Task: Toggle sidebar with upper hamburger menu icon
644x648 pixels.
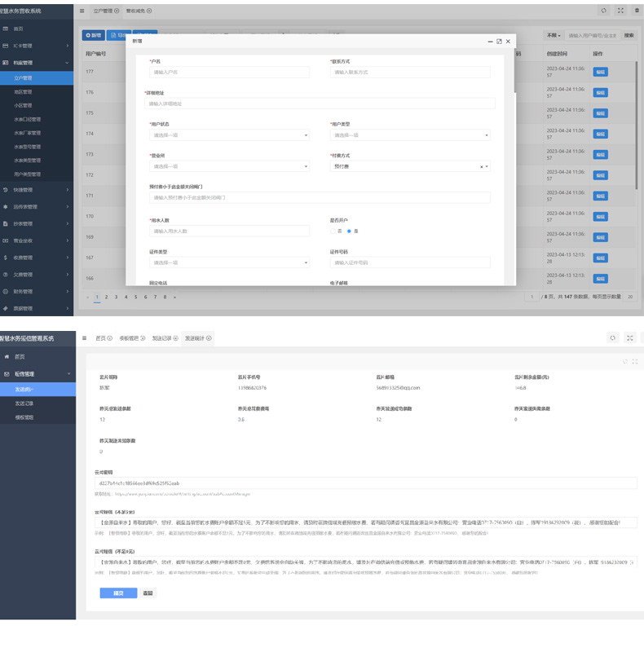Action: (82, 11)
